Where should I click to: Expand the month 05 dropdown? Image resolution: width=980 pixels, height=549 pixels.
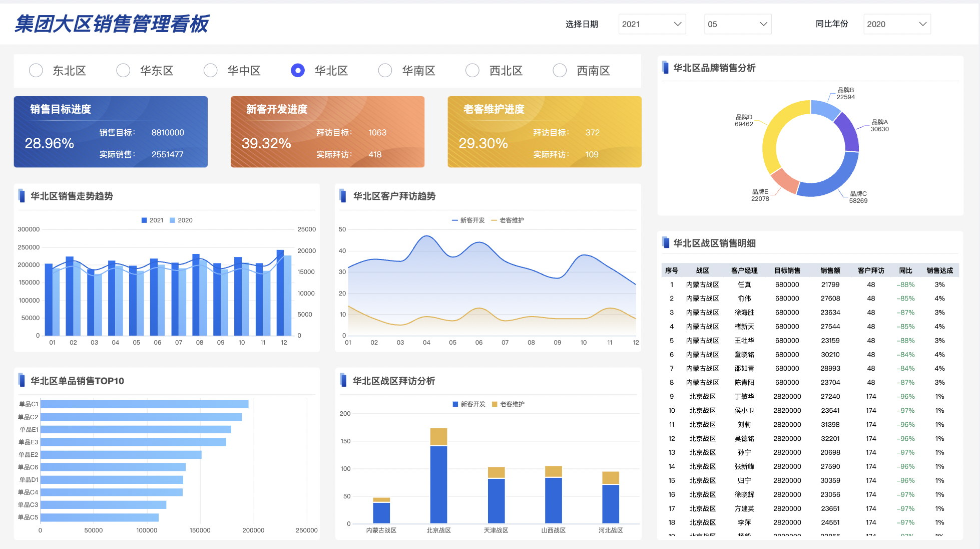pos(737,24)
